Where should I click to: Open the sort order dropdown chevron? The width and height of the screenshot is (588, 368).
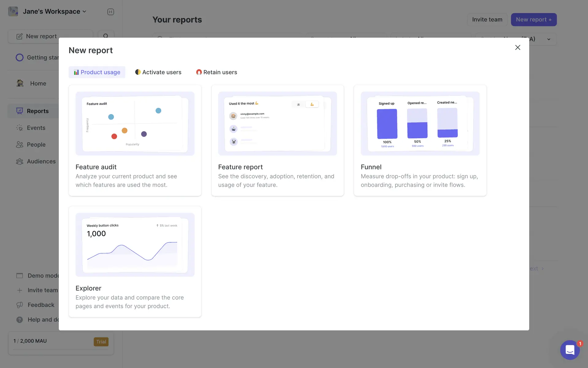click(548, 39)
